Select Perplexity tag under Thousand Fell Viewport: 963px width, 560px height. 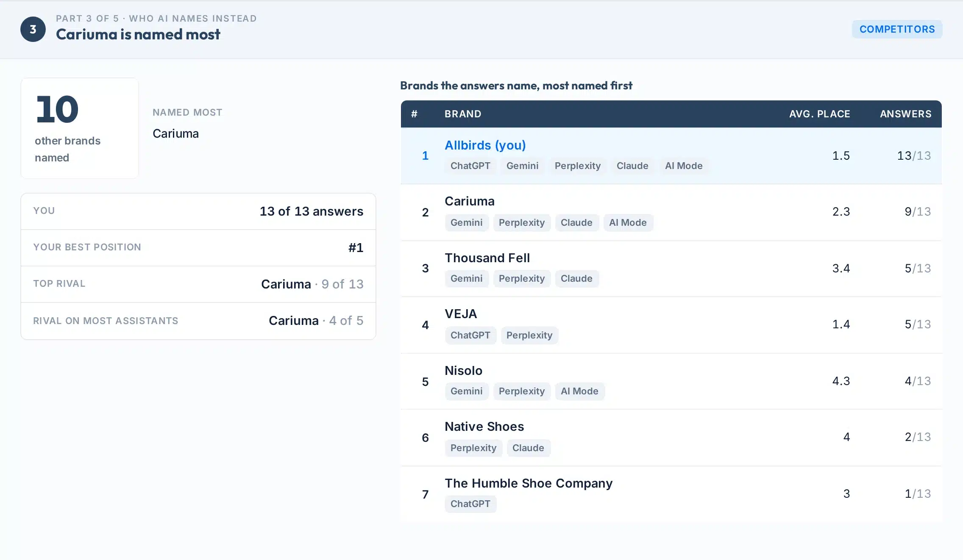pos(521,279)
